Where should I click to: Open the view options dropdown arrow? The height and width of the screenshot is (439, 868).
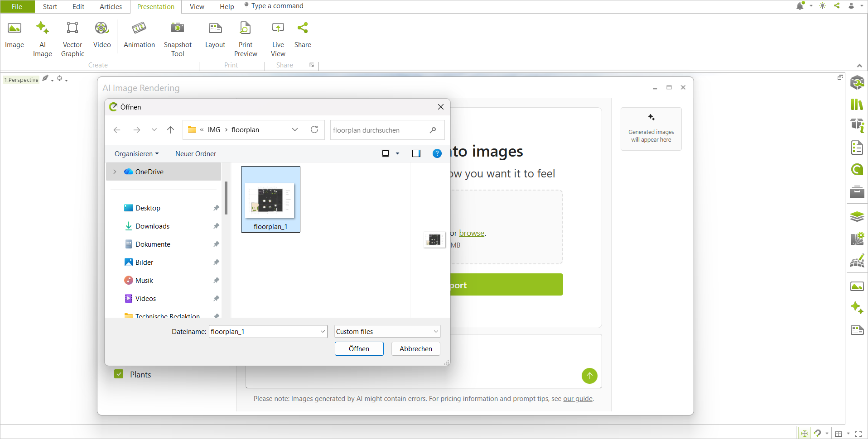397,153
